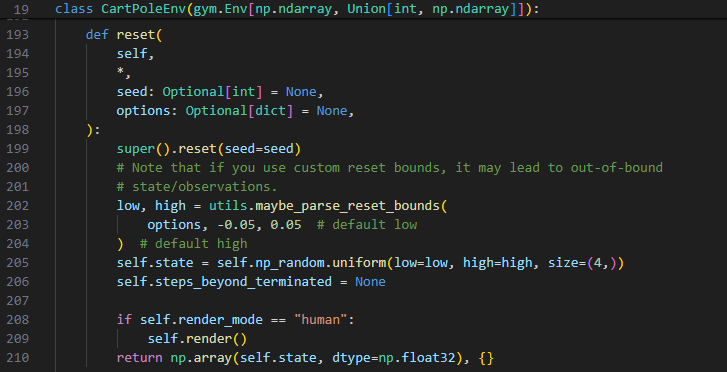The width and height of the screenshot is (727, 372).
Task: Click the comment '# default high'
Action: tap(193, 244)
